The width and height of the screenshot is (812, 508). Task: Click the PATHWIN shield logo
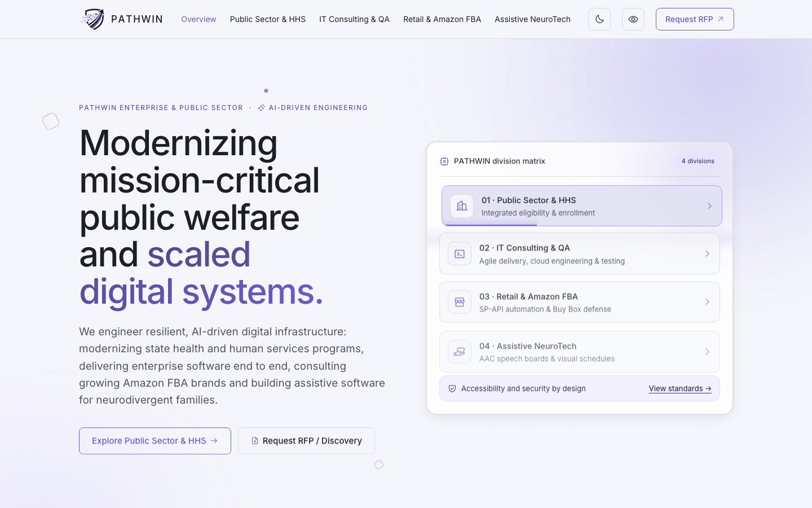(x=92, y=19)
